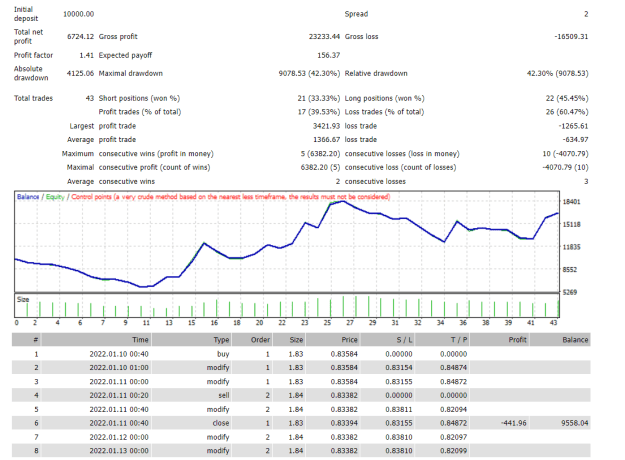Select the Total trades value 43

coord(90,98)
